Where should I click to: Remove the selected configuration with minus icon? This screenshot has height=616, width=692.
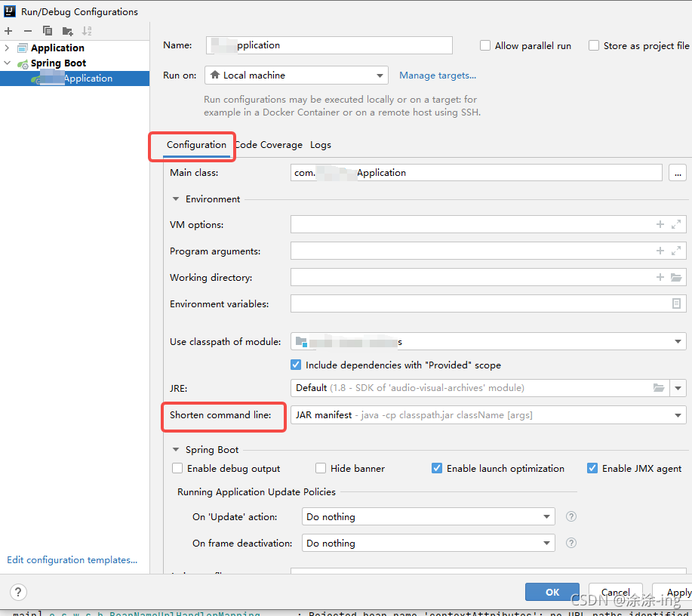click(x=28, y=31)
